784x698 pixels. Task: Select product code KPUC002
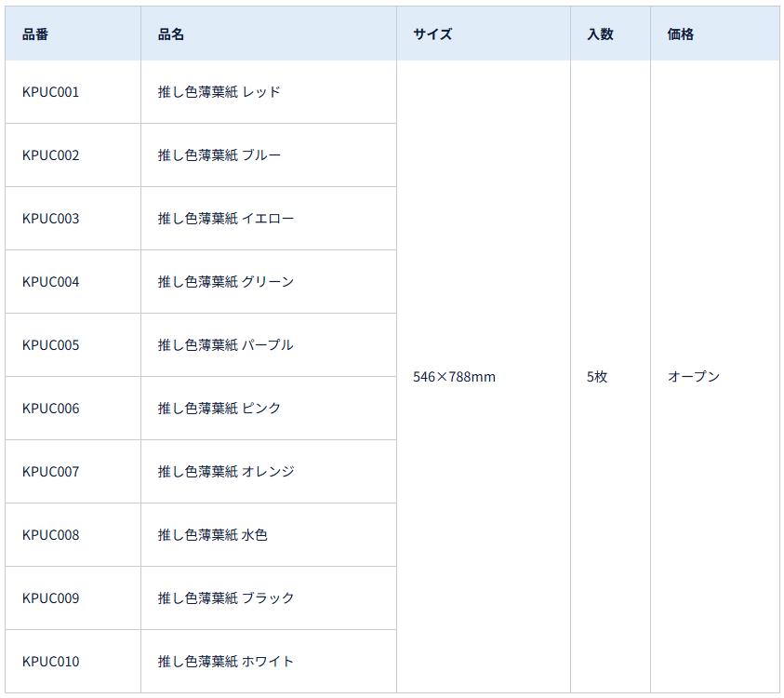tap(51, 155)
